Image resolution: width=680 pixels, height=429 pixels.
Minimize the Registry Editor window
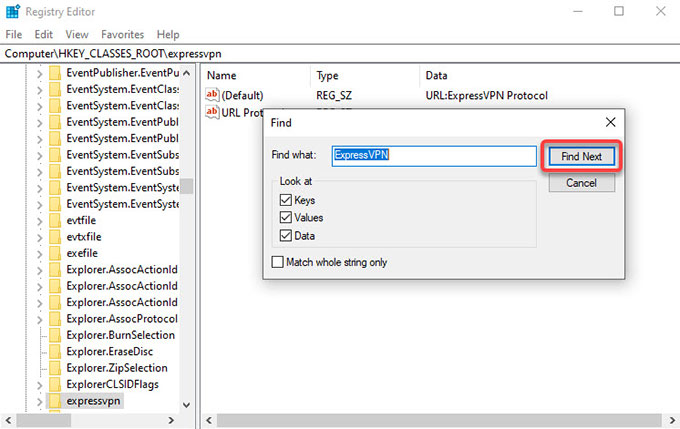click(x=578, y=11)
